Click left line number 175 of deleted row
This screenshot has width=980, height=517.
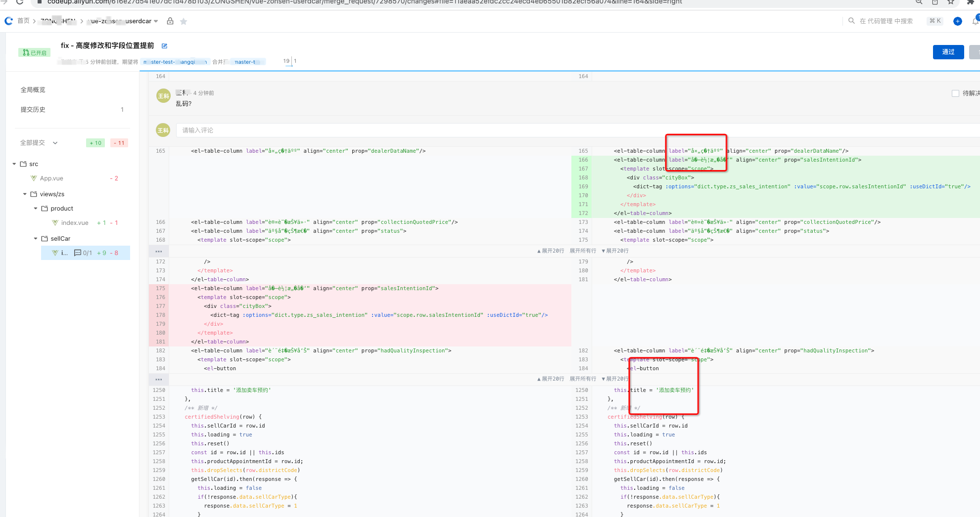coord(160,289)
